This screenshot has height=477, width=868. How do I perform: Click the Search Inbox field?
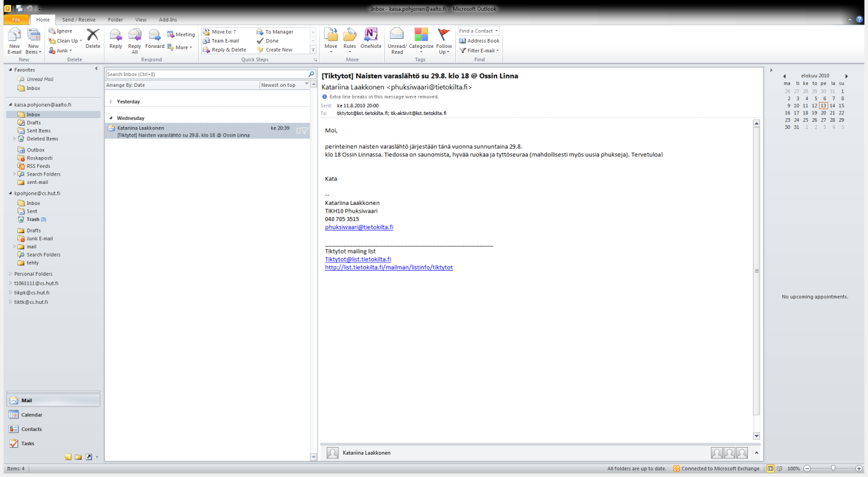(208, 74)
